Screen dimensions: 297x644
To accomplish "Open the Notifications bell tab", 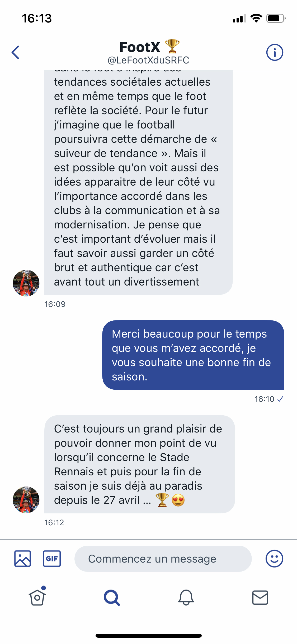I will (186, 597).
